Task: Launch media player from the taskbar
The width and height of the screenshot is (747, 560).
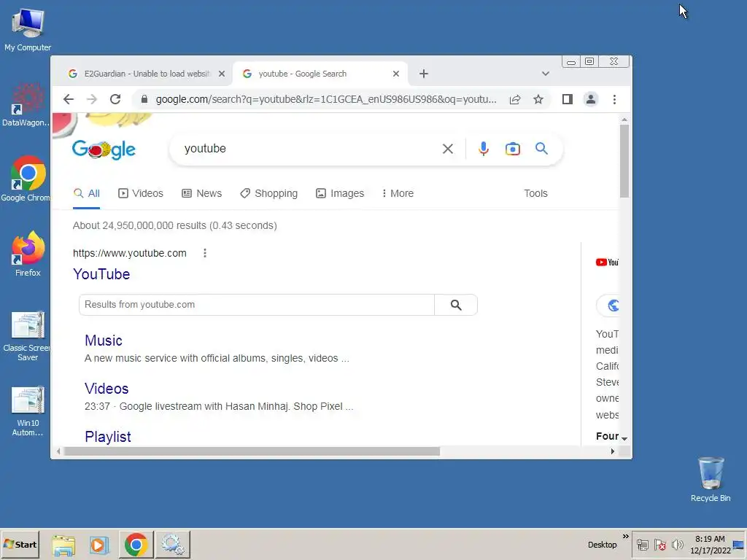Action: point(99,545)
